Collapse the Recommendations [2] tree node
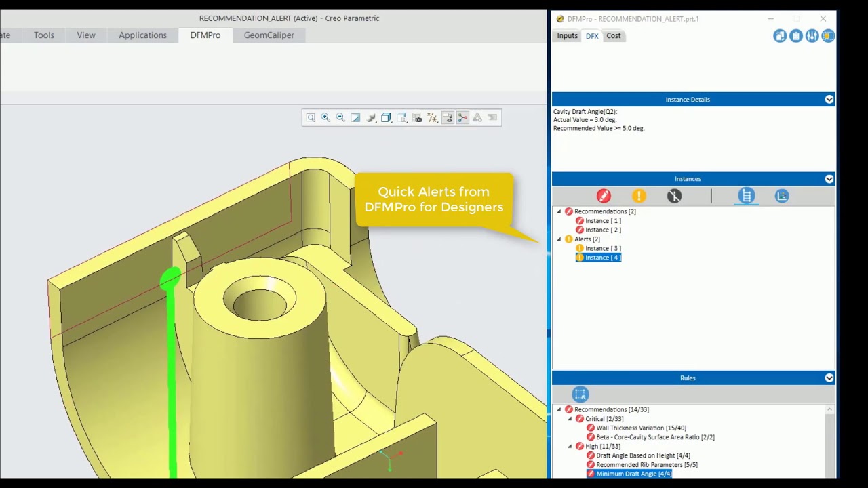 tap(559, 211)
